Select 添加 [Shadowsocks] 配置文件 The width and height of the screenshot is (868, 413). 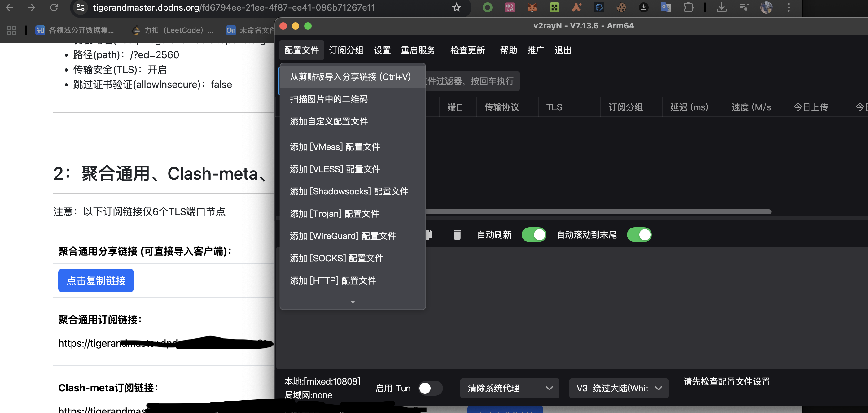tap(353, 191)
